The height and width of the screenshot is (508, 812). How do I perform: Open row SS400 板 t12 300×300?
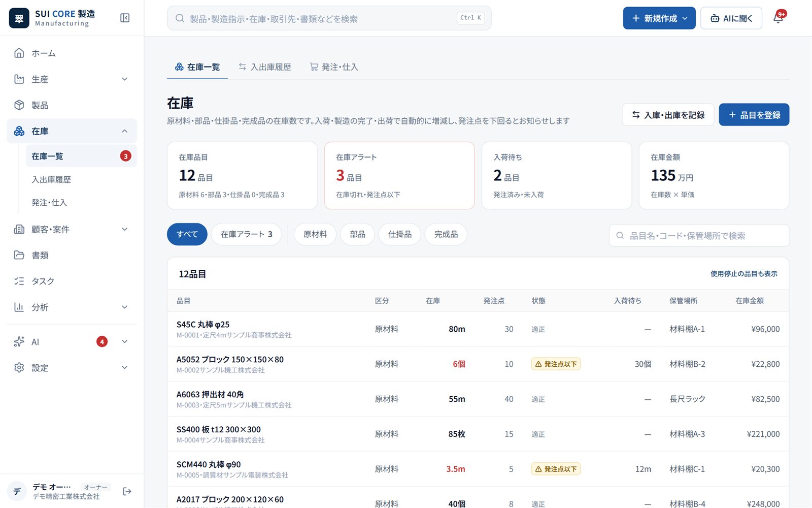coord(478,434)
